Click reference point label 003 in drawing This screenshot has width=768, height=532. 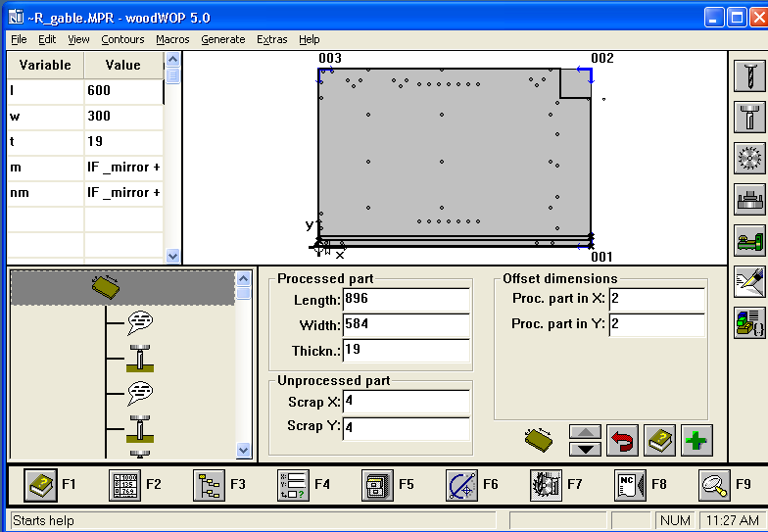coord(329,59)
